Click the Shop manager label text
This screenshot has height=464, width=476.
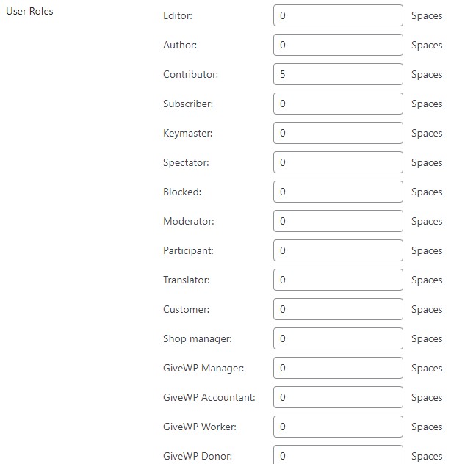[198, 338]
